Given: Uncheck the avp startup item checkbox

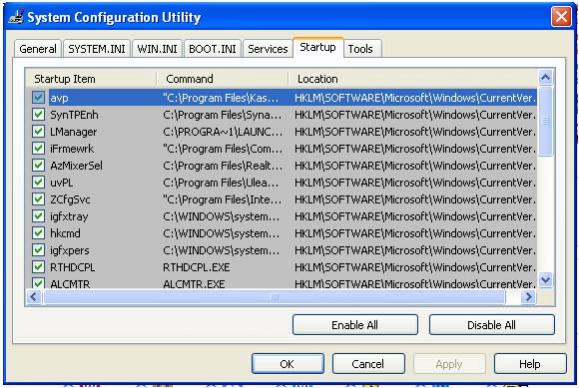Looking at the screenshot, I should (x=38, y=97).
